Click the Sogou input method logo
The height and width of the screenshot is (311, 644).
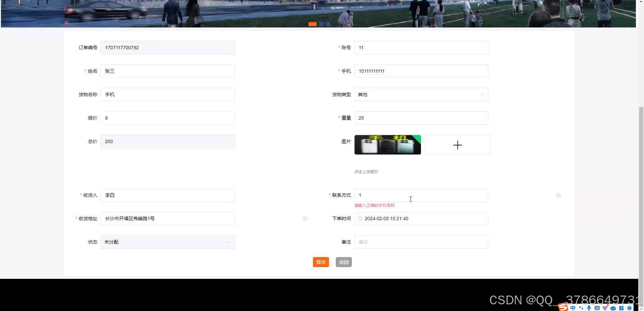[x=563, y=307]
